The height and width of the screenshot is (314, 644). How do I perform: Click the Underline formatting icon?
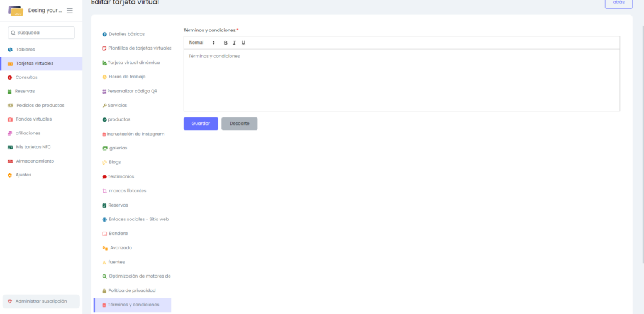click(x=243, y=43)
